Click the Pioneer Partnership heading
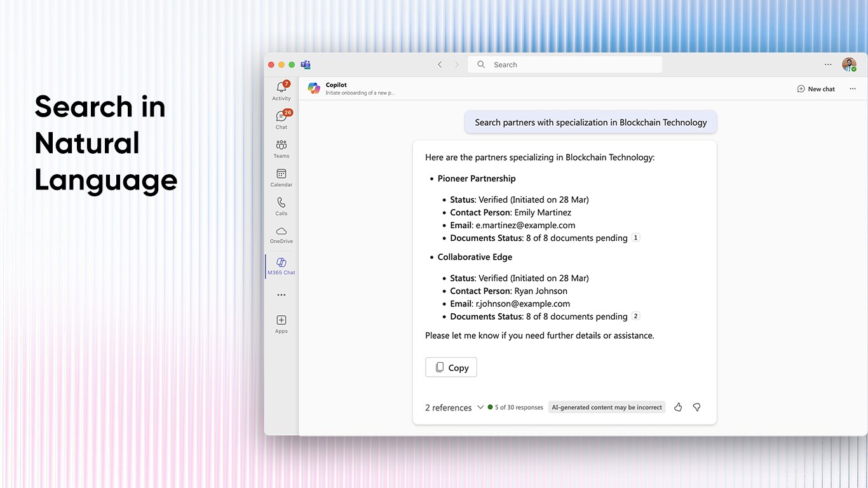868x488 pixels. [x=477, y=179]
